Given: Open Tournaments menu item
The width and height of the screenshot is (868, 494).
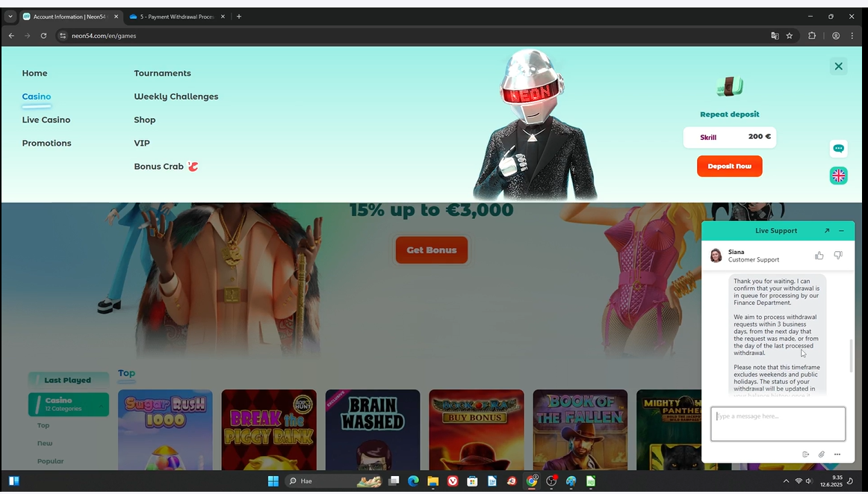Looking at the screenshot, I should pos(162,73).
